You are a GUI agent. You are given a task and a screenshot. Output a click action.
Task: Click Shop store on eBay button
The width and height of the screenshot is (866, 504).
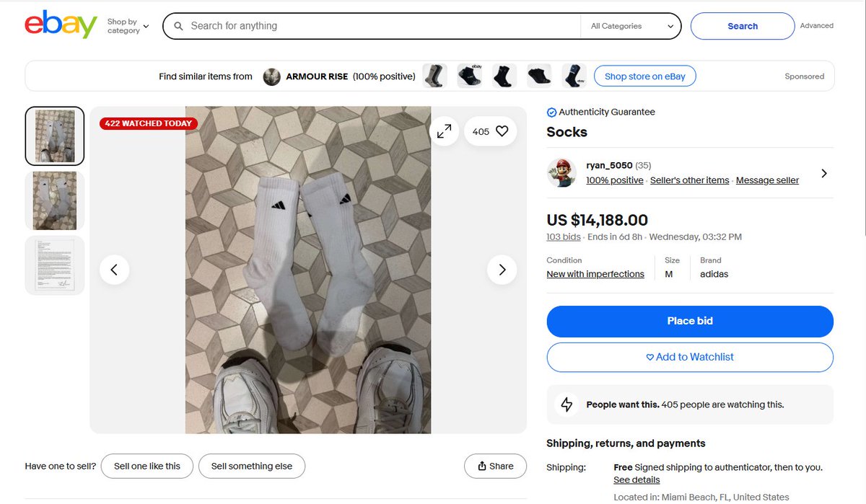tap(645, 76)
